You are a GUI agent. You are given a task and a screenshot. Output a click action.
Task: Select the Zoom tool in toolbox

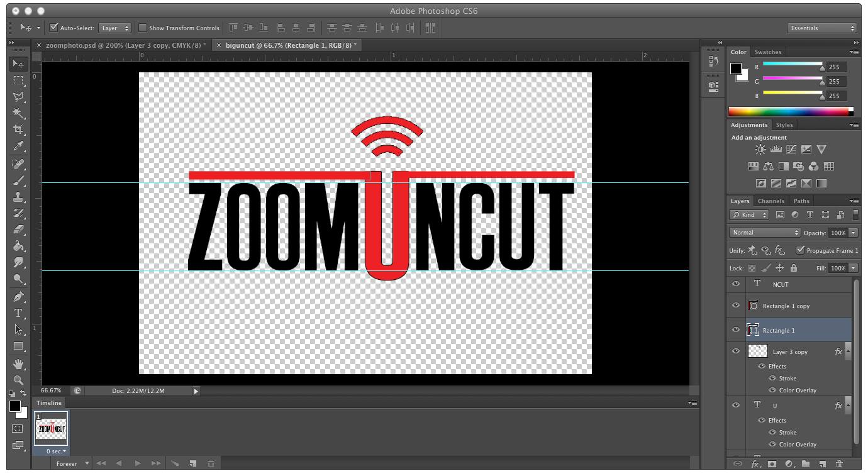18,380
